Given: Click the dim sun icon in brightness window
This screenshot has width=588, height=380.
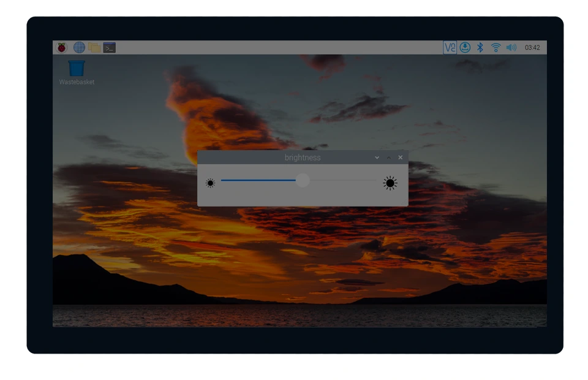Looking at the screenshot, I should pyautogui.click(x=210, y=183).
